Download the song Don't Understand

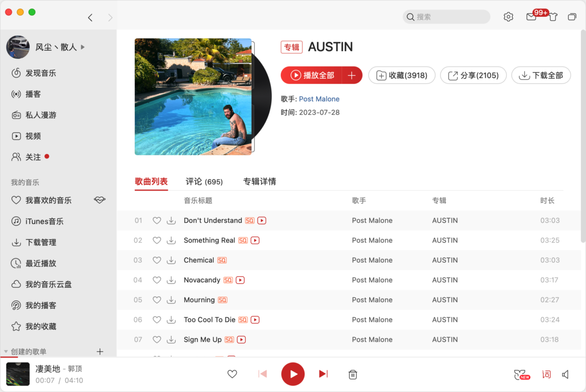point(171,220)
